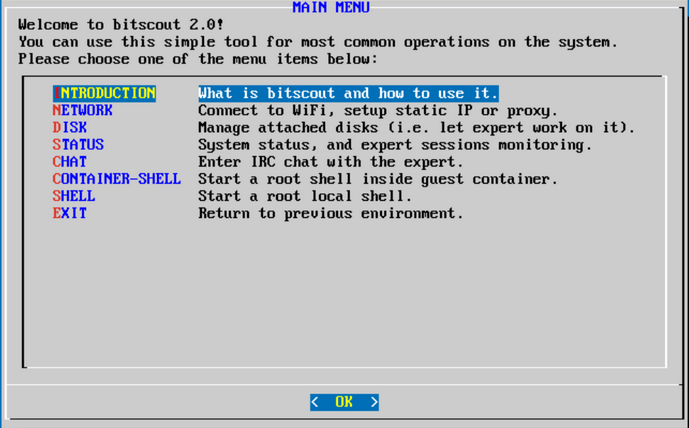Click 'Connect to WiFi, setup static IP' description

pos(378,110)
